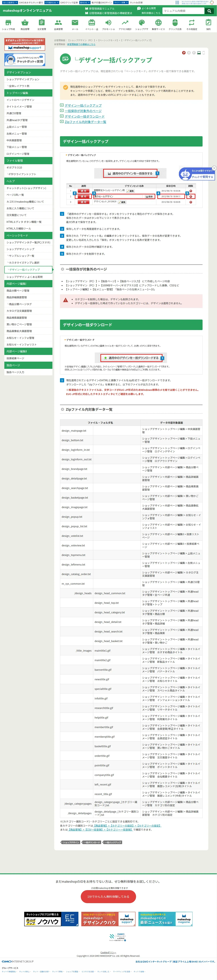
Task: Open makeshop support sidebar banner
Action: pyautogui.click(x=25, y=44)
